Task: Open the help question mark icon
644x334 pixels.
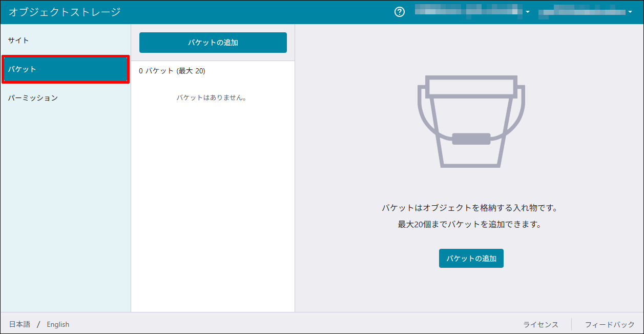Action: (400, 12)
